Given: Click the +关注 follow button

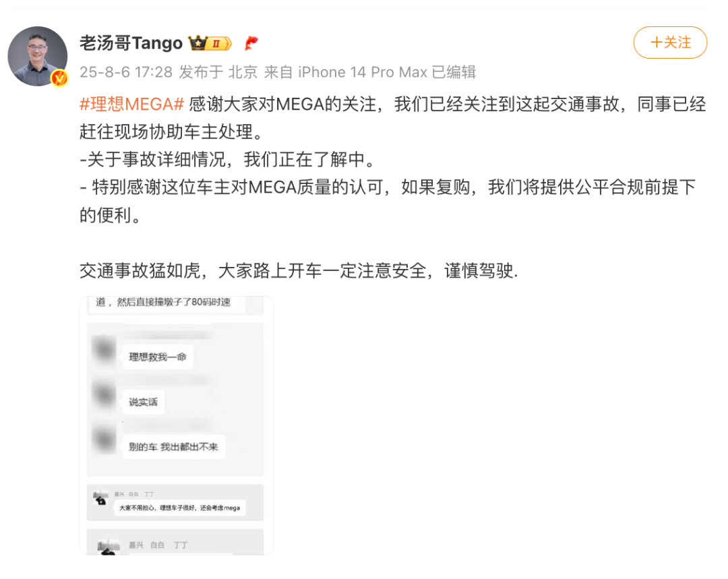Looking at the screenshot, I should [x=670, y=42].
